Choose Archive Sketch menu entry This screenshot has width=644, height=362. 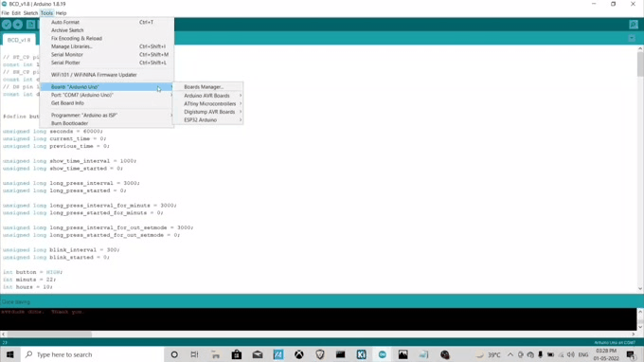(x=107, y=30)
